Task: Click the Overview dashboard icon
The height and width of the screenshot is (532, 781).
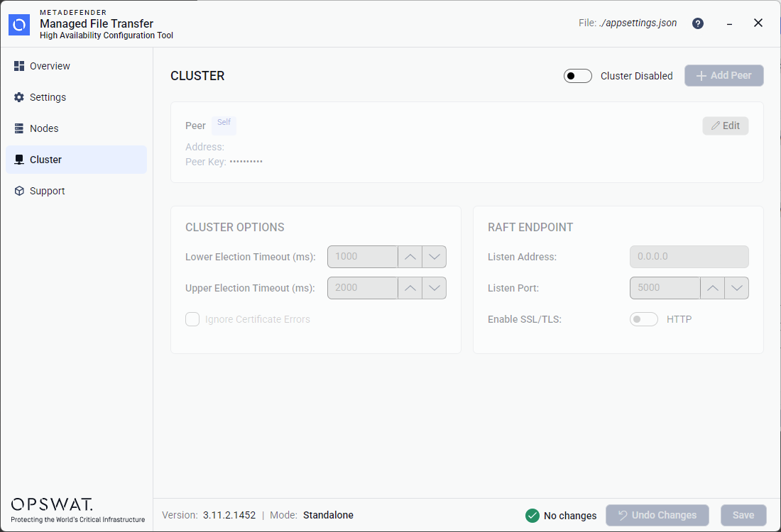Action: [x=19, y=66]
